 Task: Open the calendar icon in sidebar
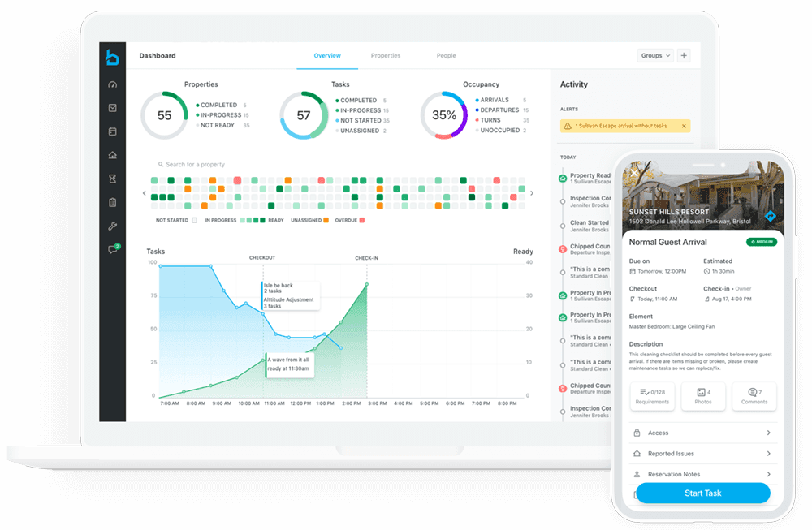[x=113, y=131]
